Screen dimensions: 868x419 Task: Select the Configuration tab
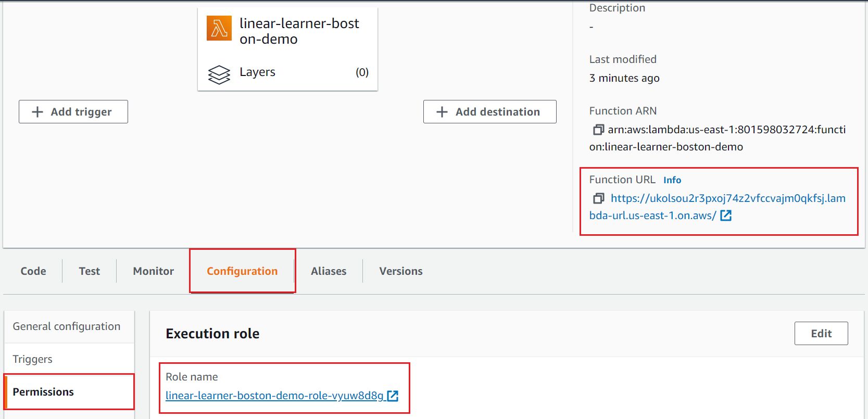coord(242,271)
